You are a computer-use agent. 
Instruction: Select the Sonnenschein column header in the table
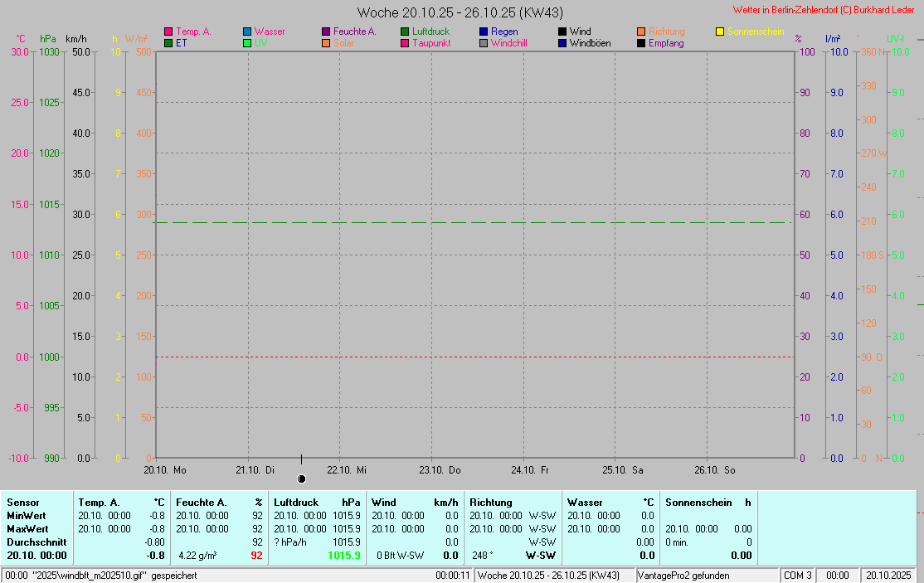point(698,502)
